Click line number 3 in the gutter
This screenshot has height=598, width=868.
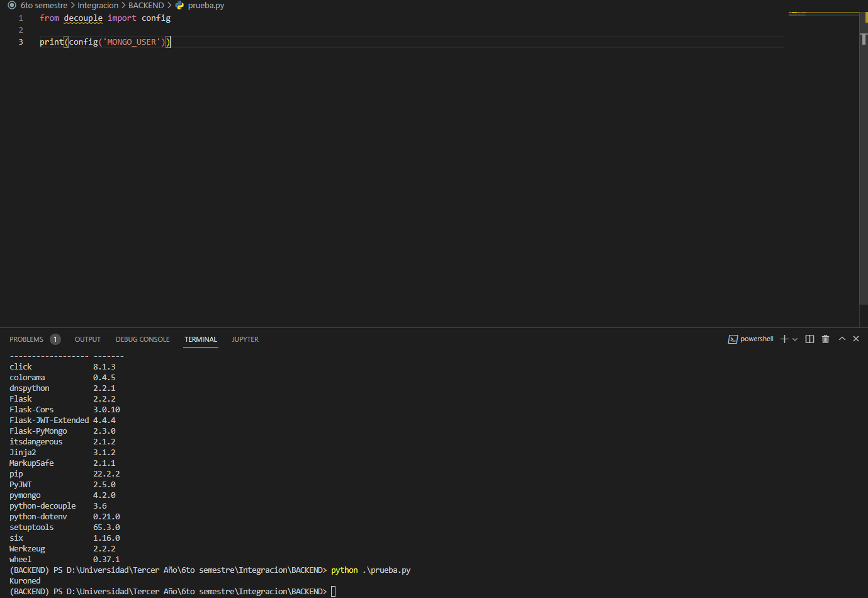pyautogui.click(x=21, y=42)
